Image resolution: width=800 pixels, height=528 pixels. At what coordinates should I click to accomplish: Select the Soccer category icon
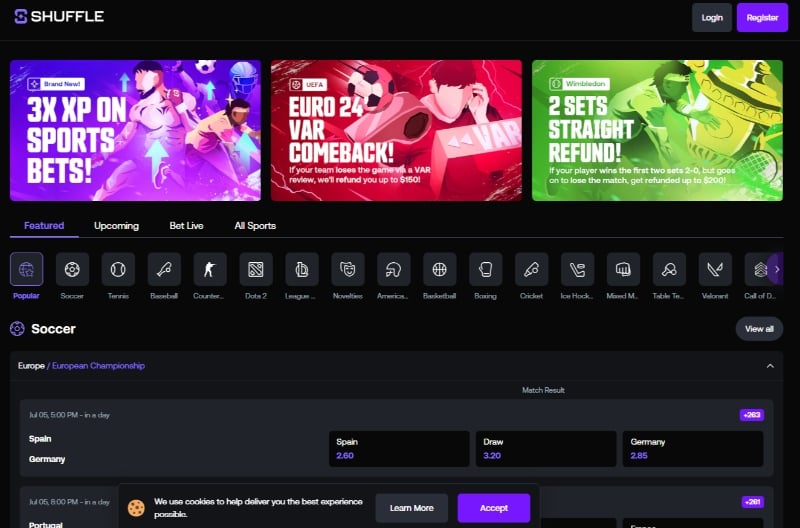[72, 269]
